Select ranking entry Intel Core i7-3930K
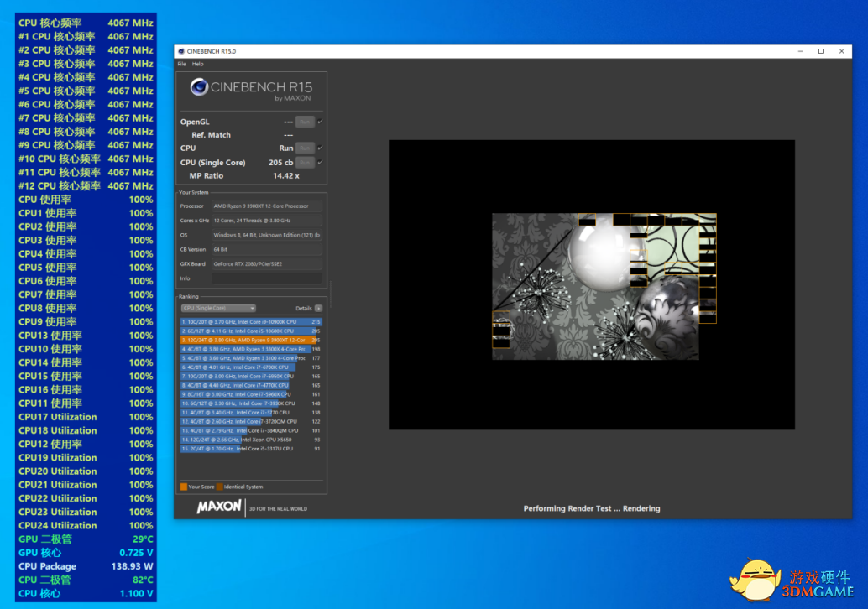 pos(251,403)
